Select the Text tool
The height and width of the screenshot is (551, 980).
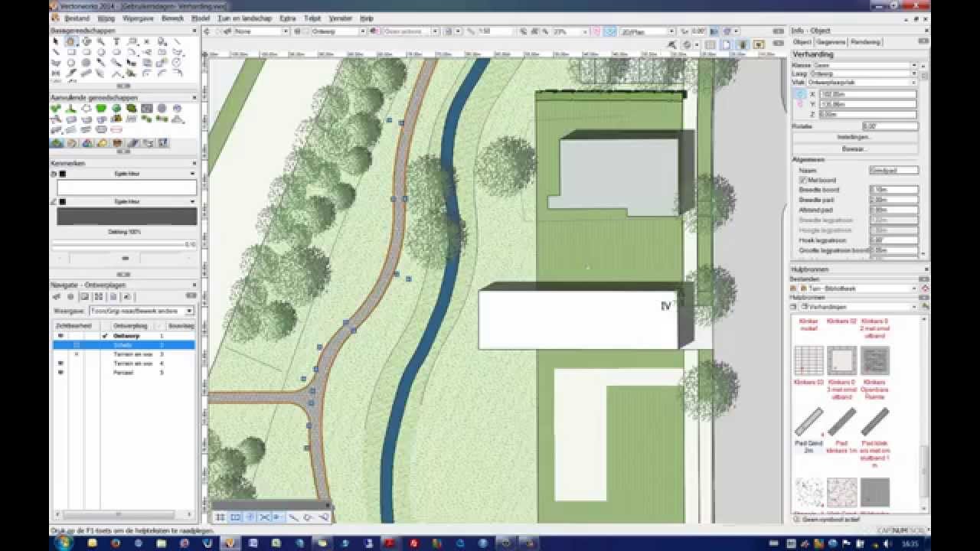tap(116, 41)
